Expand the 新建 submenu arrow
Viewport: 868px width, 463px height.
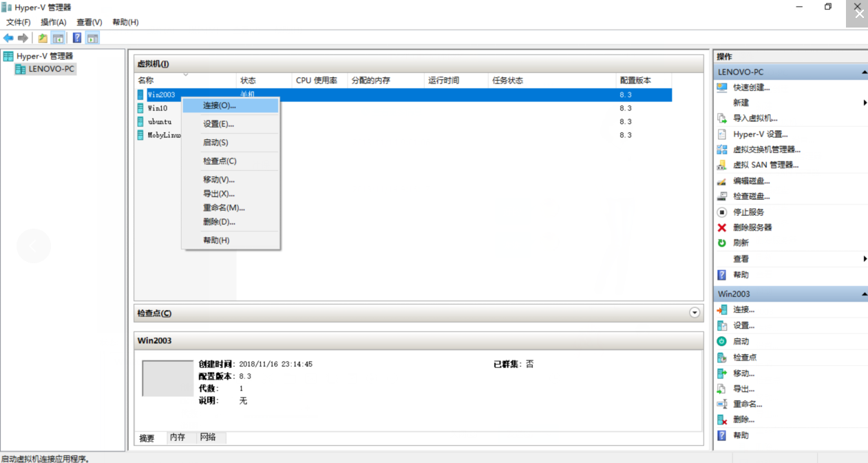865,103
